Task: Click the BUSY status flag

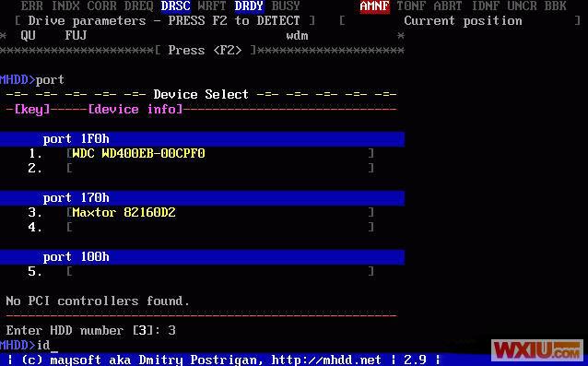Action: [x=286, y=6]
